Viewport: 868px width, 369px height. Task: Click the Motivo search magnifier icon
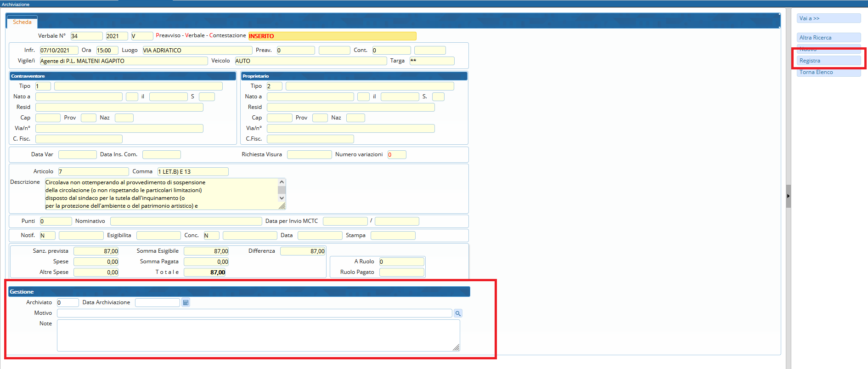[x=458, y=313]
